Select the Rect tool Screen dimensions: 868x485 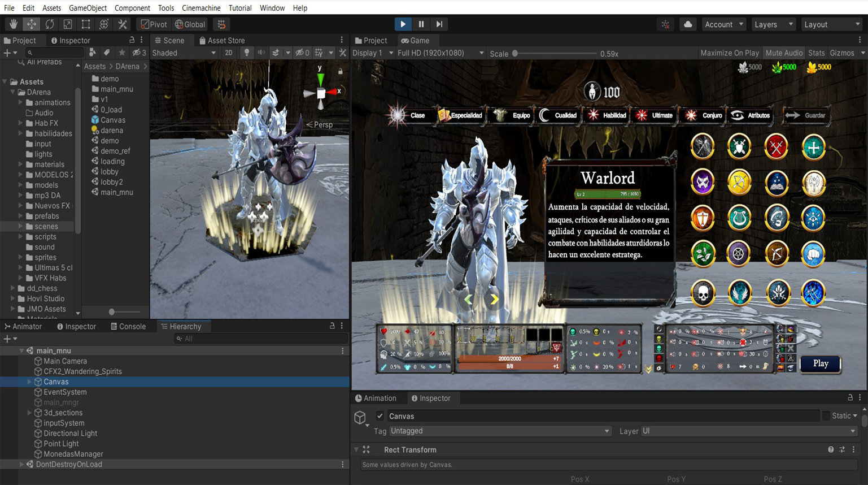pos(86,24)
